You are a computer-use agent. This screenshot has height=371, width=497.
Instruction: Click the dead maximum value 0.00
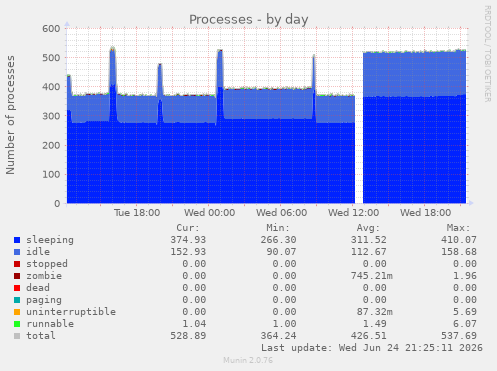pos(465,288)
